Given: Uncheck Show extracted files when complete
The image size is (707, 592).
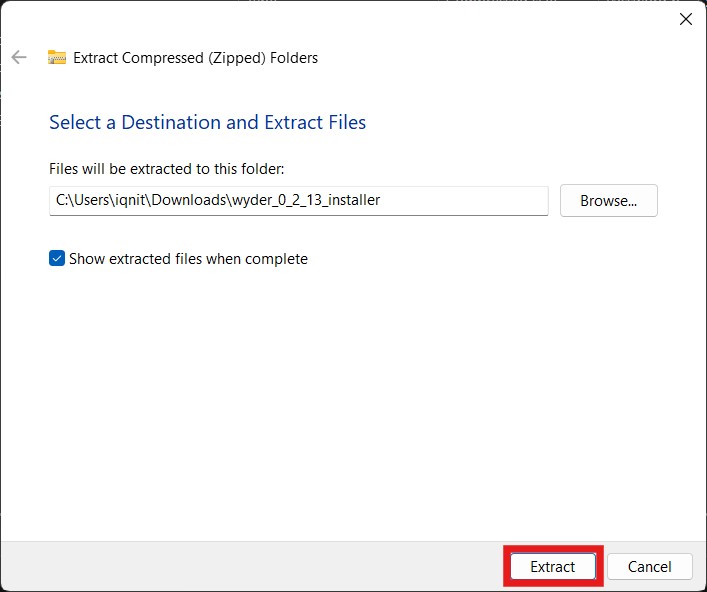Looking at the screenshot, I should 57,259.
